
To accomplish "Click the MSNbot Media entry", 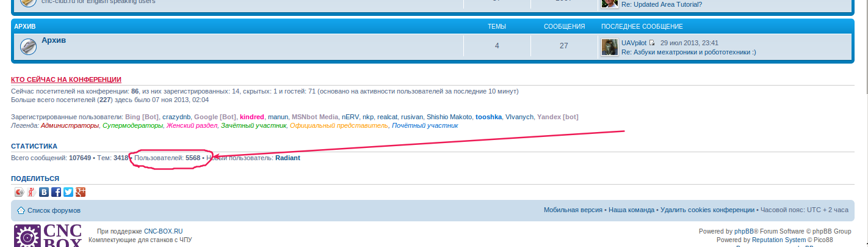I will coord(315,117).
